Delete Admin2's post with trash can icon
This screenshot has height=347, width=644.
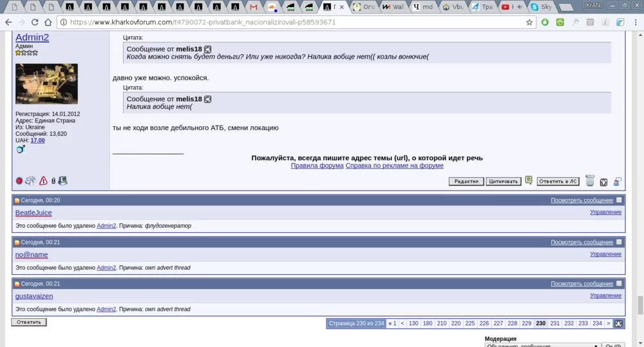(x=590, y=180)
